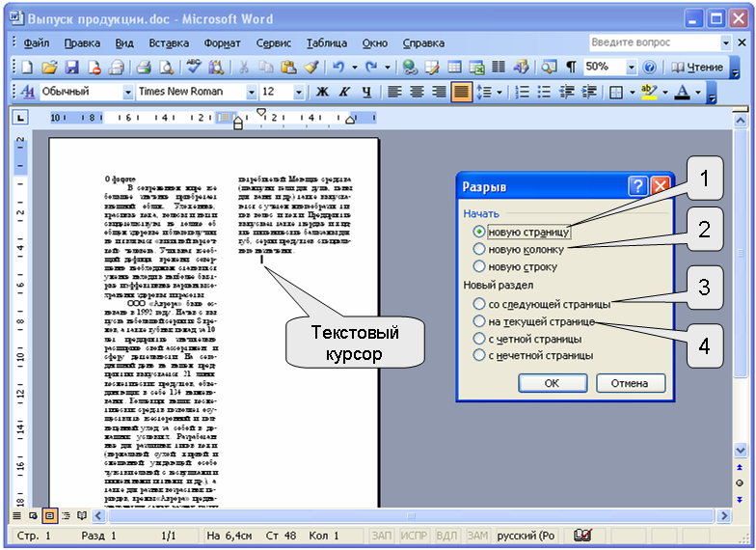Open the zoom percentage dropdown

pos(632,68)
